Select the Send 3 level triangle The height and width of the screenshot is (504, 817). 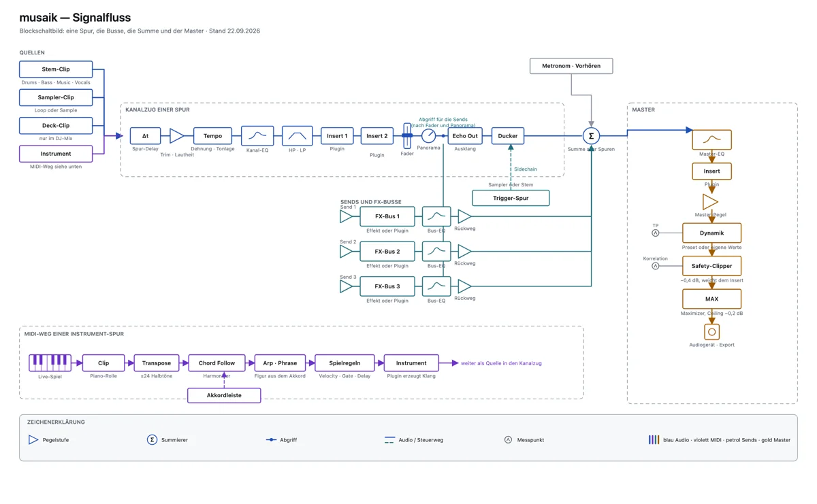pos(346,286)
